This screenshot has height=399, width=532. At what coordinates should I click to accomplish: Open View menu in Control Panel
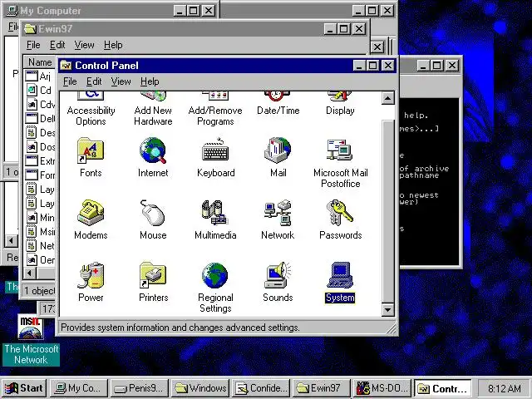(121, 81)
